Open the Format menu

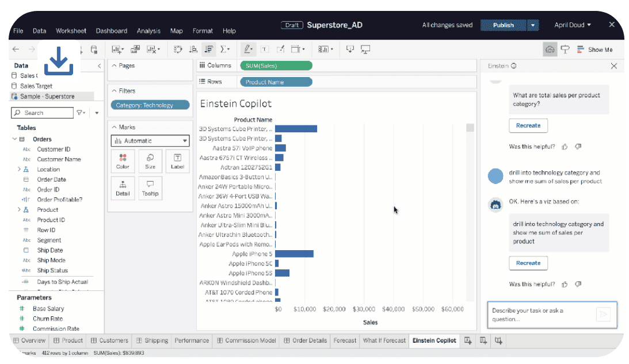tap(203, 31)
